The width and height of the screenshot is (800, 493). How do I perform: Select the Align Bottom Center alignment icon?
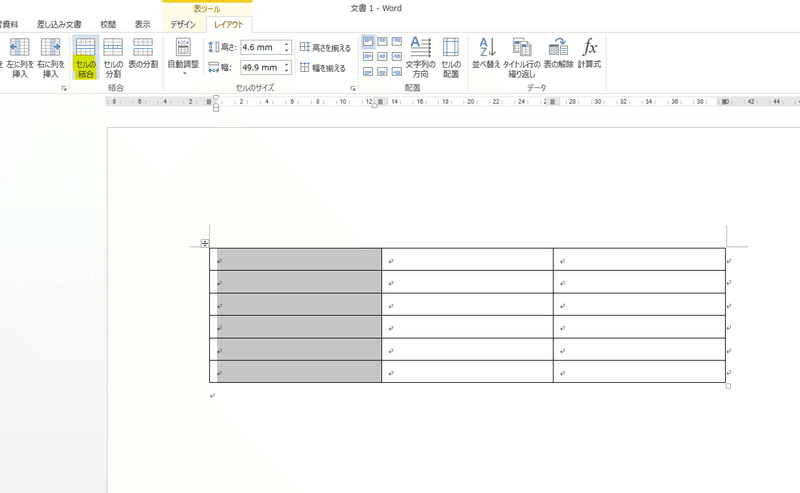click(382, 71)
